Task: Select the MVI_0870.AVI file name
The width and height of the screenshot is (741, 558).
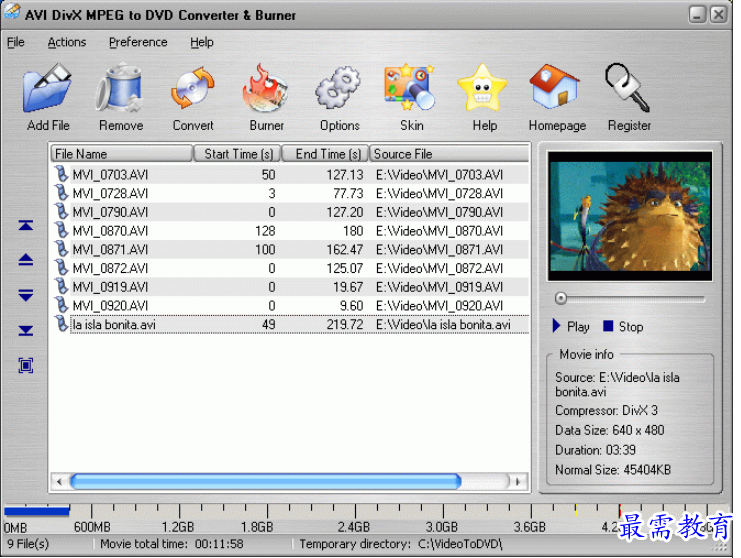Action: coord(110,231)
